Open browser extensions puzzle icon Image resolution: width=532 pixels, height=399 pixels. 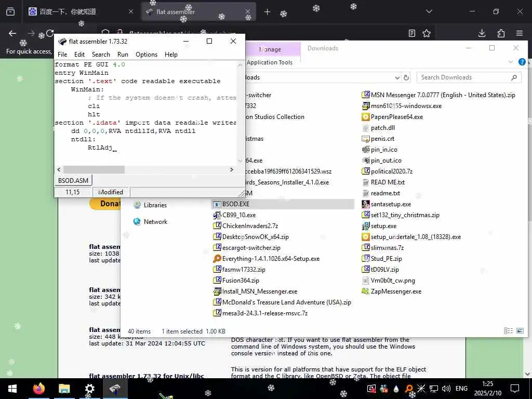pyautogui.click(x=501, y=33)
